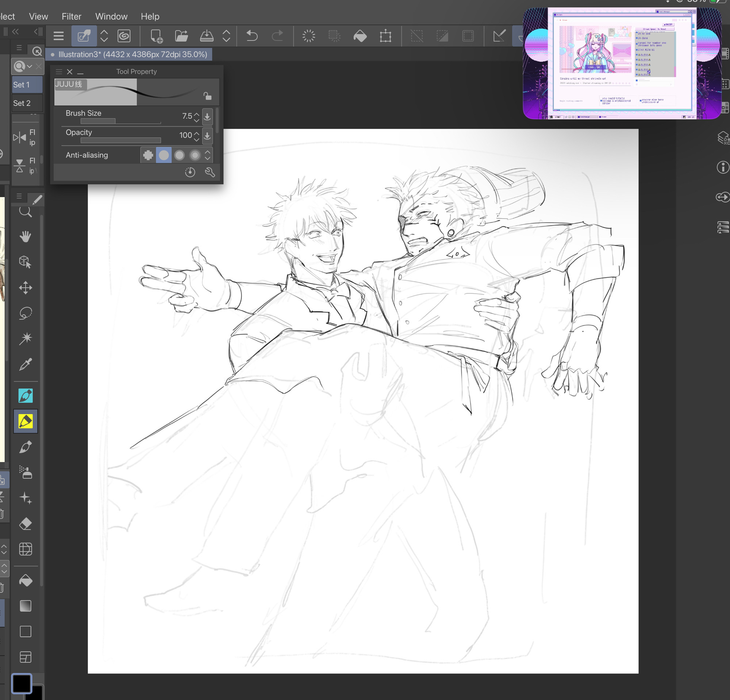This screenshot has width=730, height=700.
Task: Select Set 1 in quick access
Action: 27,85
